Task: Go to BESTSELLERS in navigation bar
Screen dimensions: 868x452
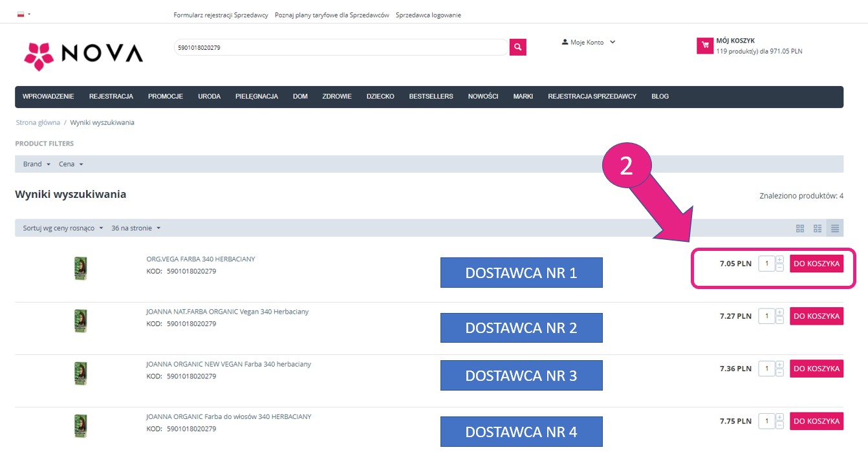Action: point(431,96)
